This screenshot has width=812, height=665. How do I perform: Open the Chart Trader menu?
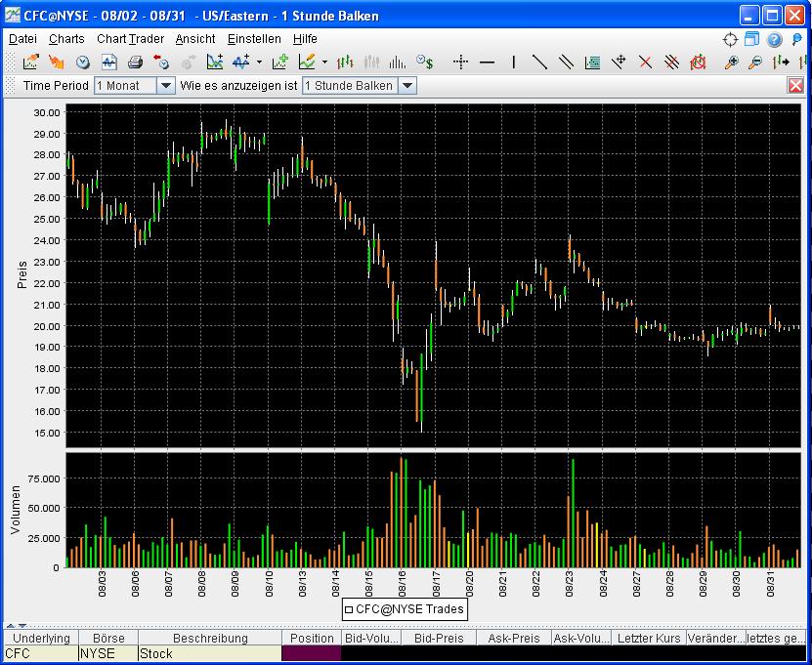[131, 39]
